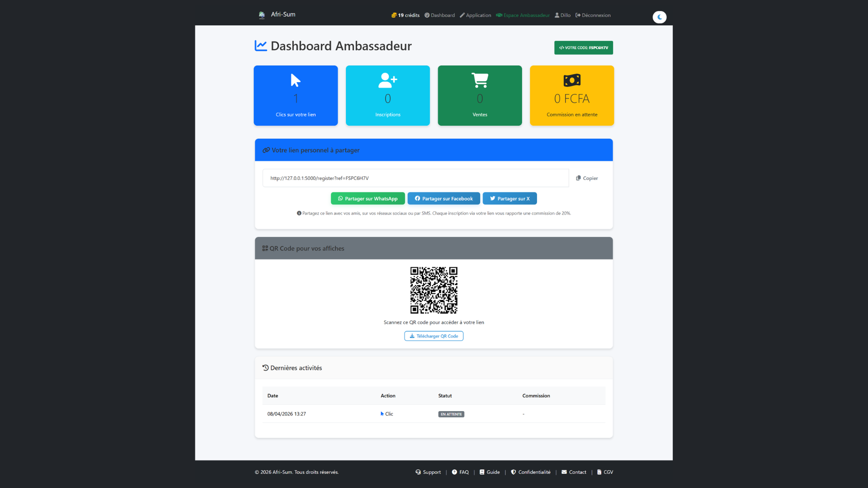
Task: Click the shopping cart Ventes icon
Action: (480, 80)
